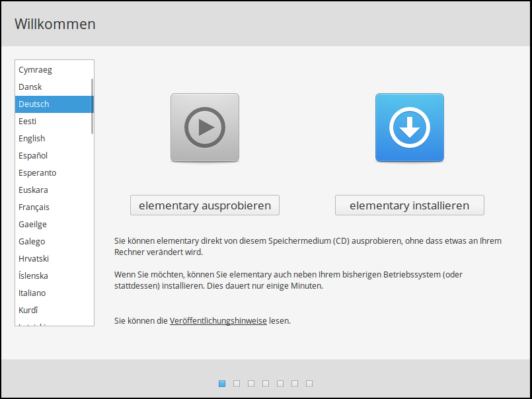Select Esperanto language entry
The image size is (532, 399).
[37, 173]
